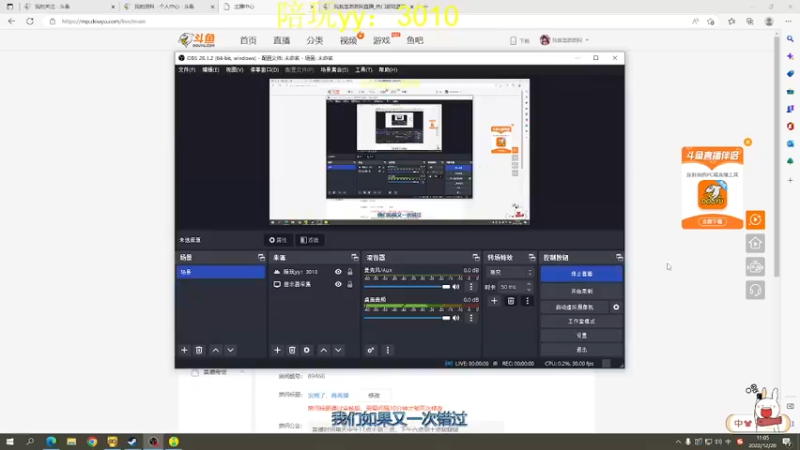Pop out the Scene Transitions dock panel

(x=532, y=258)
